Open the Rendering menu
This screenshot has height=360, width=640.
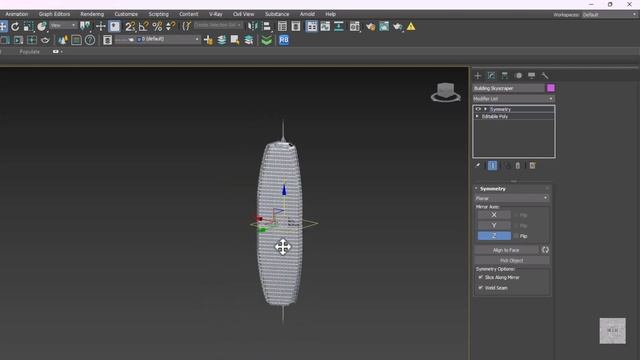tap(92, 14)
